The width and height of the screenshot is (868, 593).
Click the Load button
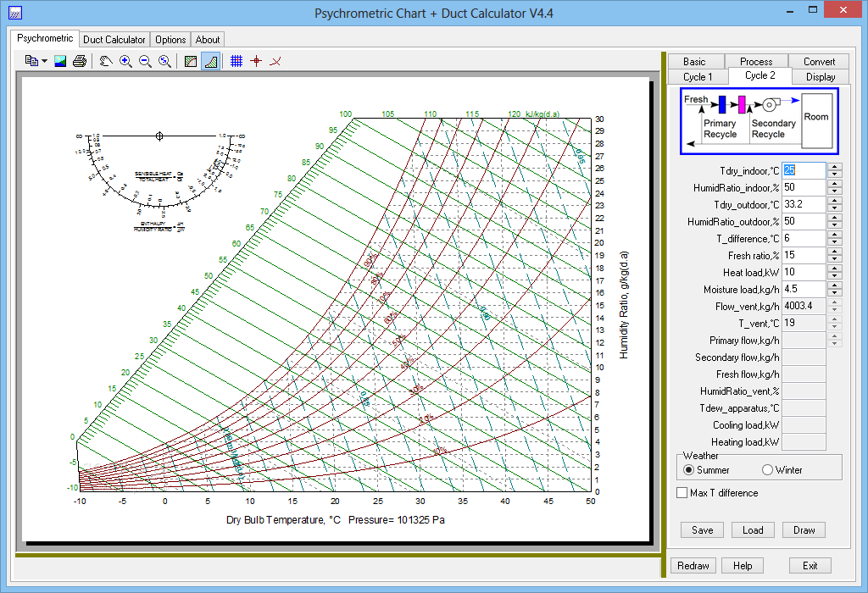(753, 530)
